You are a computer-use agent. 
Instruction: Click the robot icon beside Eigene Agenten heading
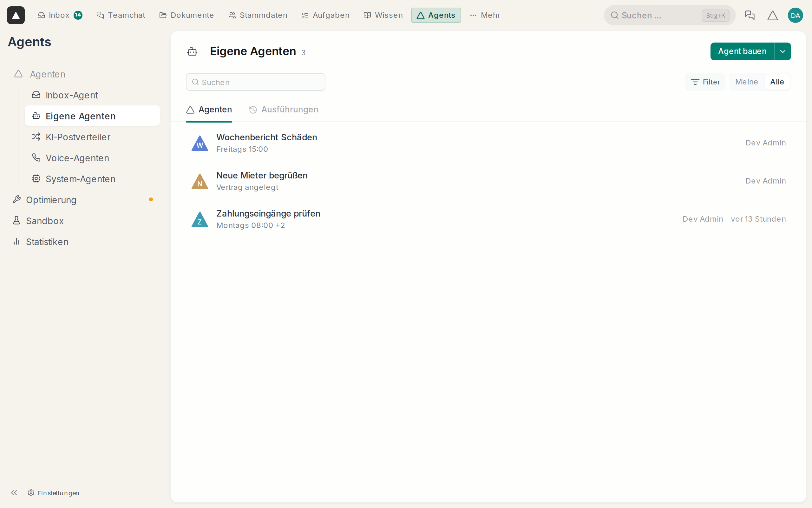[192, 52]
